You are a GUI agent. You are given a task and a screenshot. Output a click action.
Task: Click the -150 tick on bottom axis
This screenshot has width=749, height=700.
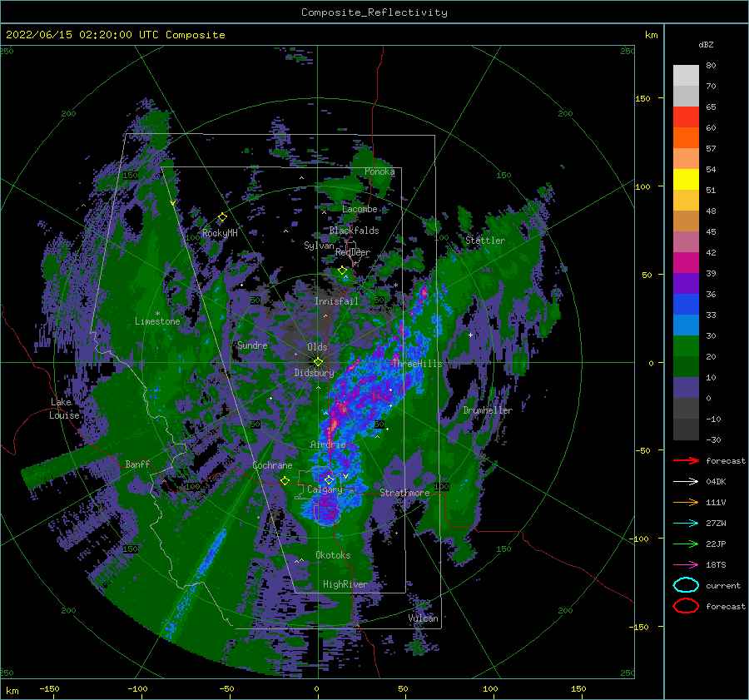[x=49, y=688]
